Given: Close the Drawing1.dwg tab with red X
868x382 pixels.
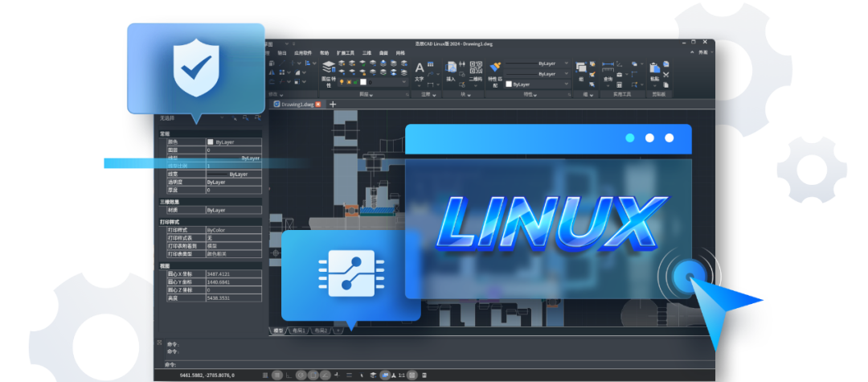Looking at the screenshot, I should (317, 104).
